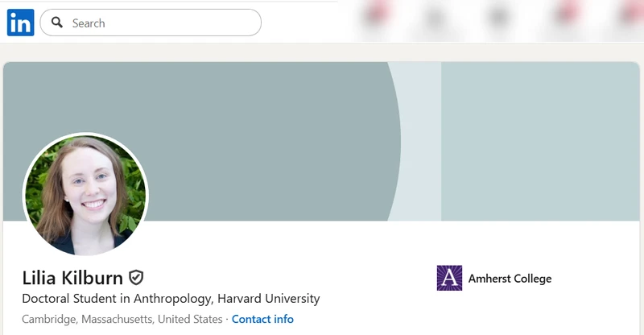Click the Doctoral Student in Anthropology headline
644x335 pixels.
[x=171, y=299]
